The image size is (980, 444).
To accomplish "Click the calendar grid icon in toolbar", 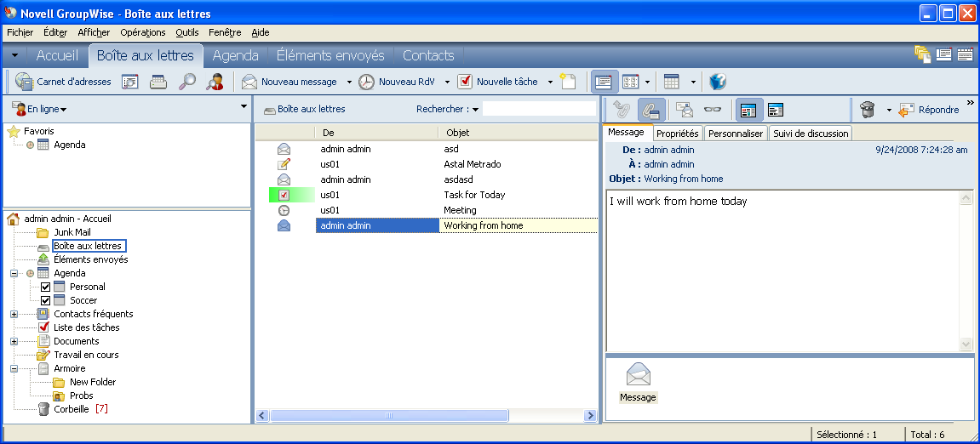I will (671, 82).
